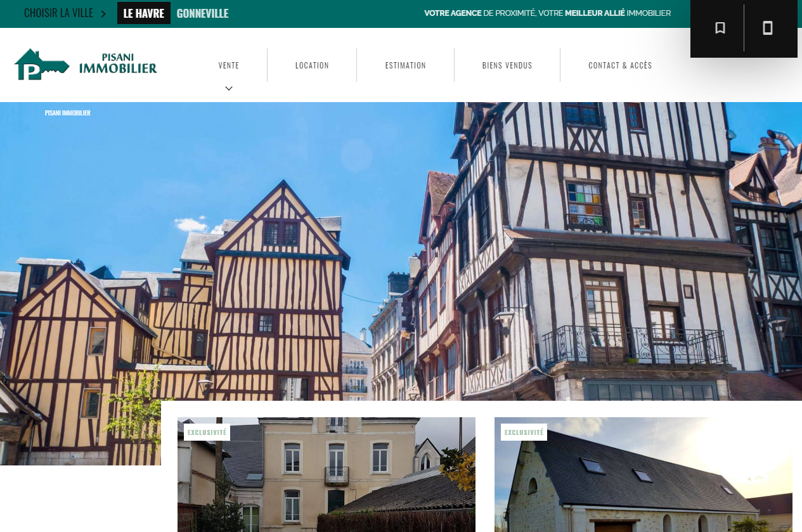
Task: Open Contact & Accès page
Action: (620, 65)
